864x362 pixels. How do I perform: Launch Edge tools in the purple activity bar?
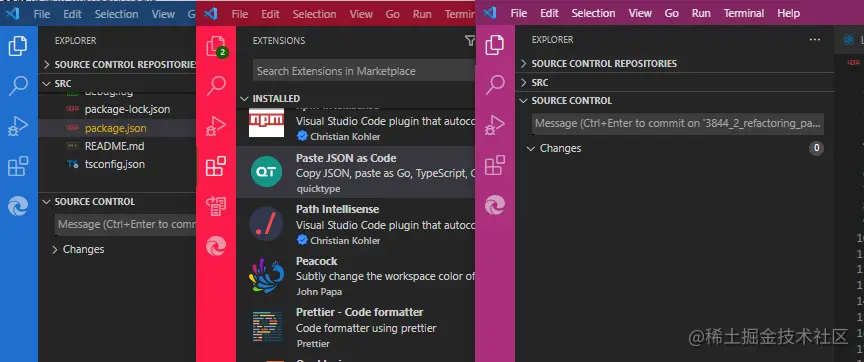point(495,205)
